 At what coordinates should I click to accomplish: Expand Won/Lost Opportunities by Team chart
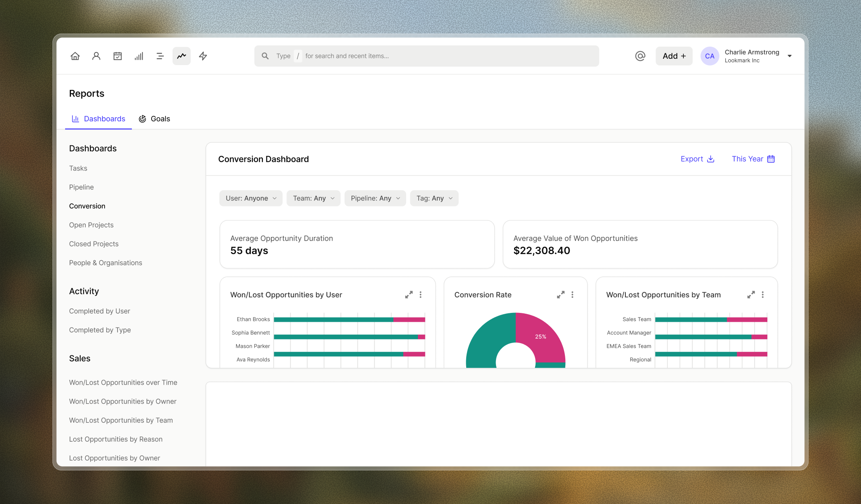click(751, 295)
